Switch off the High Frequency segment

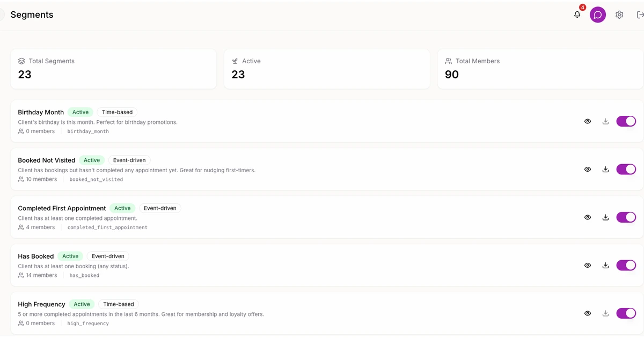pos(626,313)
